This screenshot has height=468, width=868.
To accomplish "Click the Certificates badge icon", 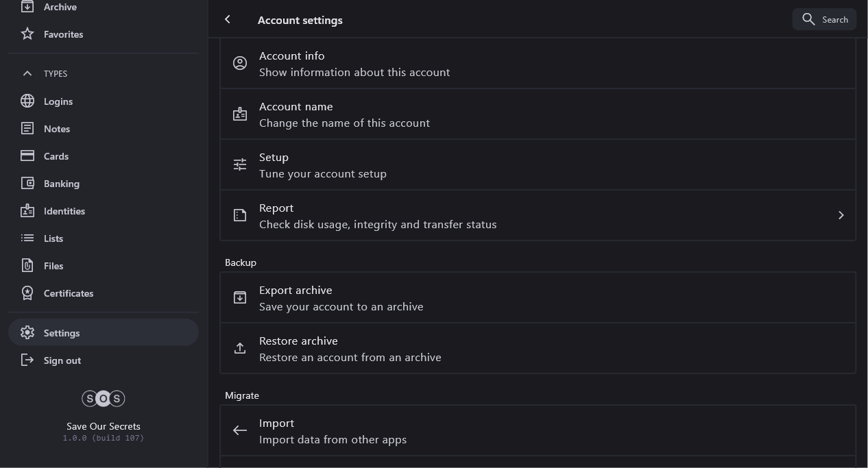I will point(27,293).
